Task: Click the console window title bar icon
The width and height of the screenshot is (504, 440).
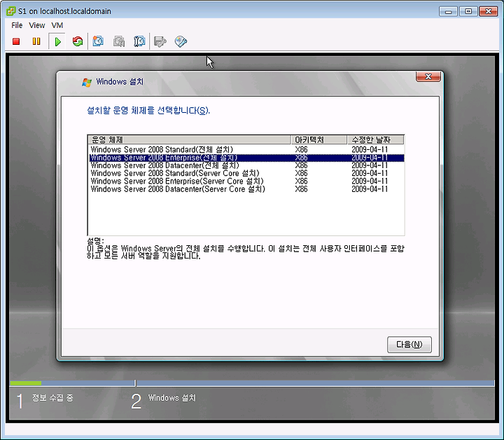Action: click(x=10, y=11)
